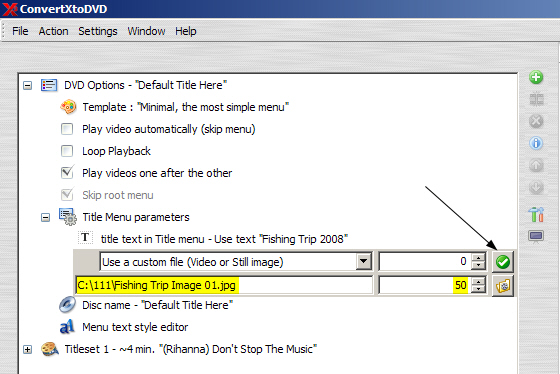Click the green plus add file icon
This screenshot has width=560, height=374.
[x=536, y=77]
